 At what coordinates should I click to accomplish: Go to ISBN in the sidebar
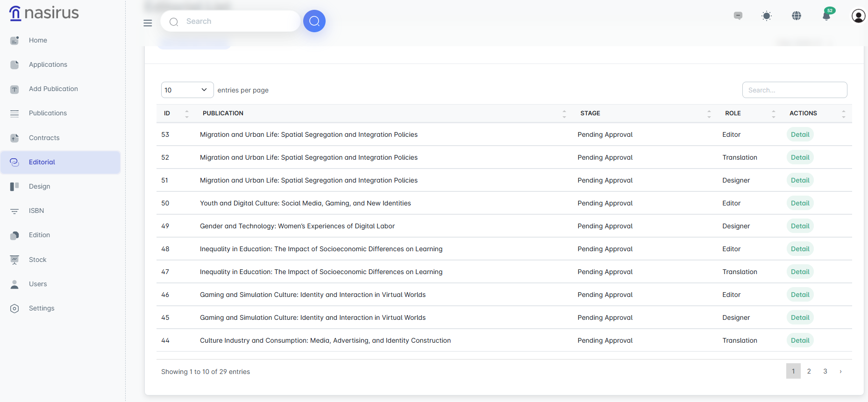pyautogui.click(x=36, y=211)
